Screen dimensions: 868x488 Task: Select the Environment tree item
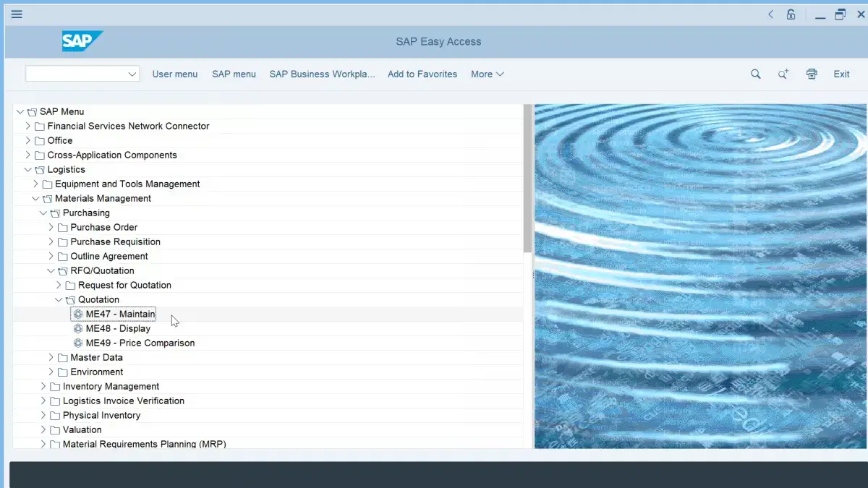tap(97, 372)
